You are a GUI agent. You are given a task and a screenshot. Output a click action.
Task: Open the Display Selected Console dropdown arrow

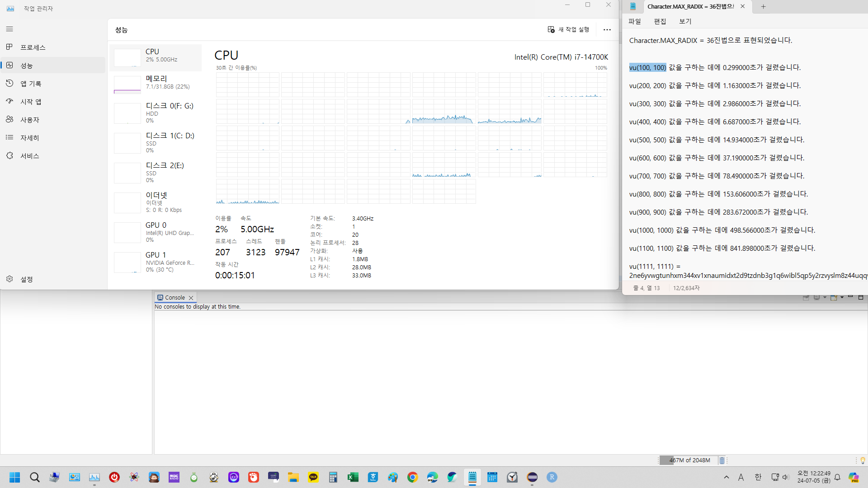click(x=825, y=297)
